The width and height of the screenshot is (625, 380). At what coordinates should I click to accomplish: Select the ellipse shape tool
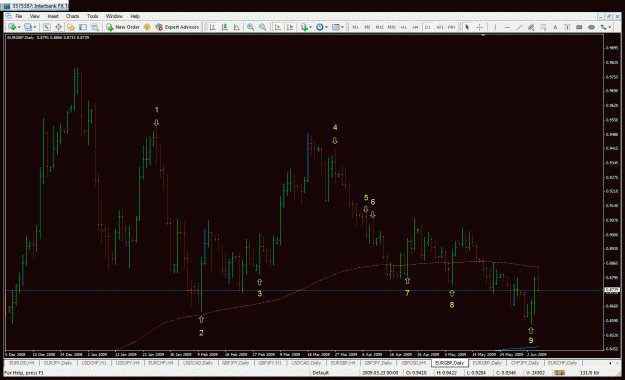pyautogui.click(x=592, y=27)
